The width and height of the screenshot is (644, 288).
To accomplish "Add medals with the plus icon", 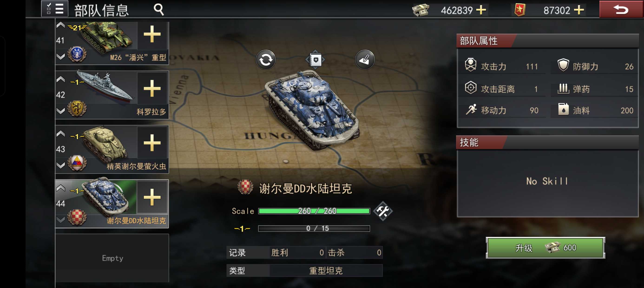I will pos(579,10).
